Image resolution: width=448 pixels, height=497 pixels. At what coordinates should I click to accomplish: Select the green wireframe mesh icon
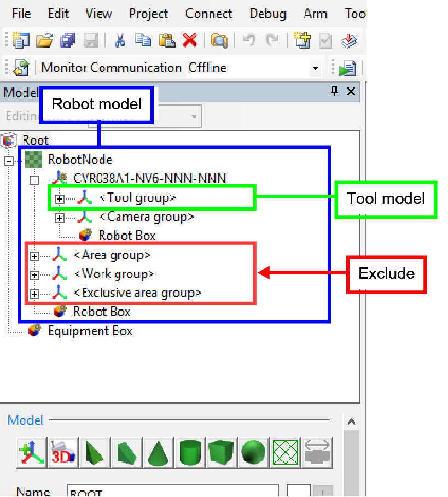286,453
